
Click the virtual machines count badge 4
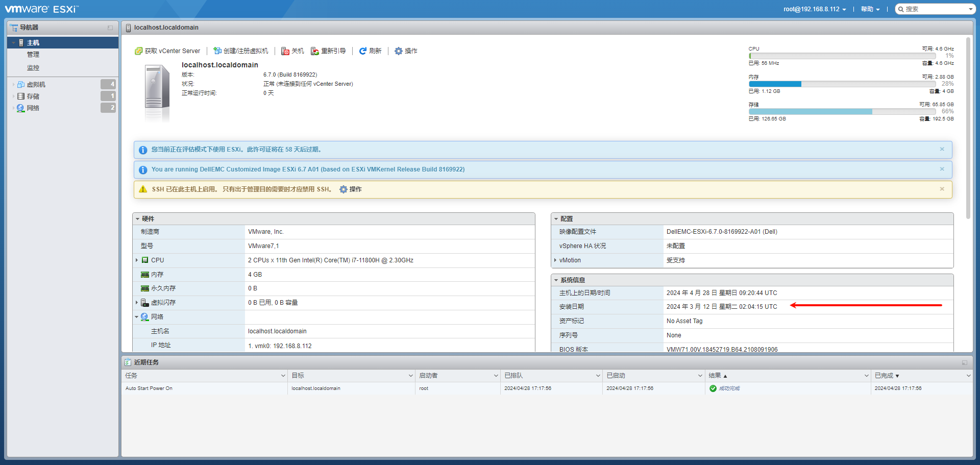pyautogui.click(x=108, y=84)
